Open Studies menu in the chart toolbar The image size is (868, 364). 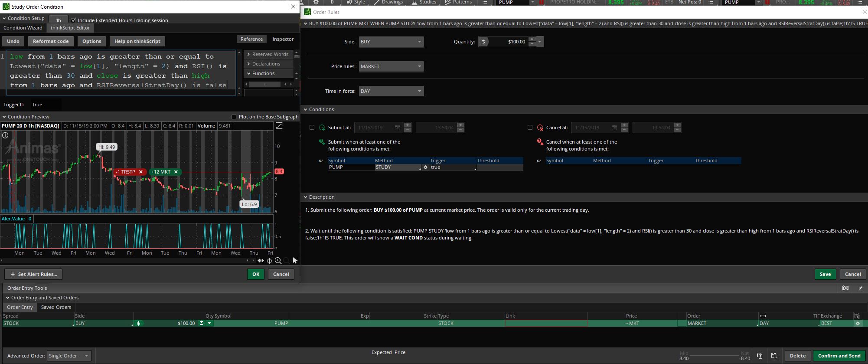(x=424, y=2)
